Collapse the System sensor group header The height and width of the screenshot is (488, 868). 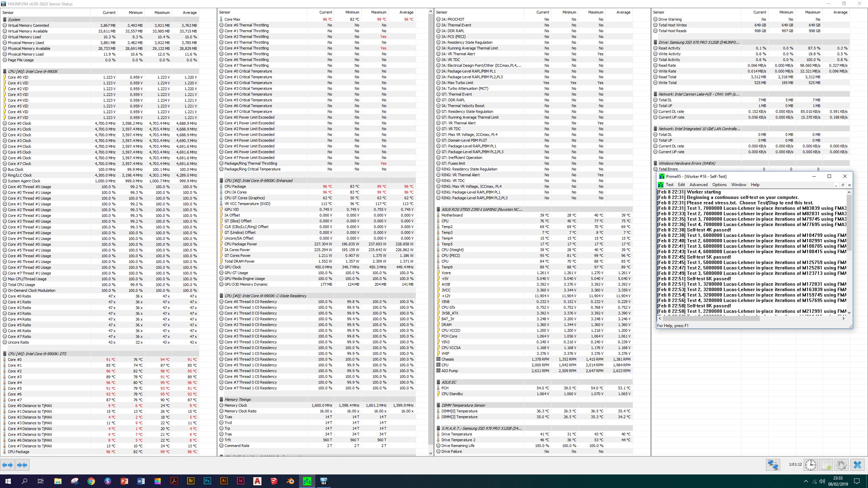tap(14, 20)
